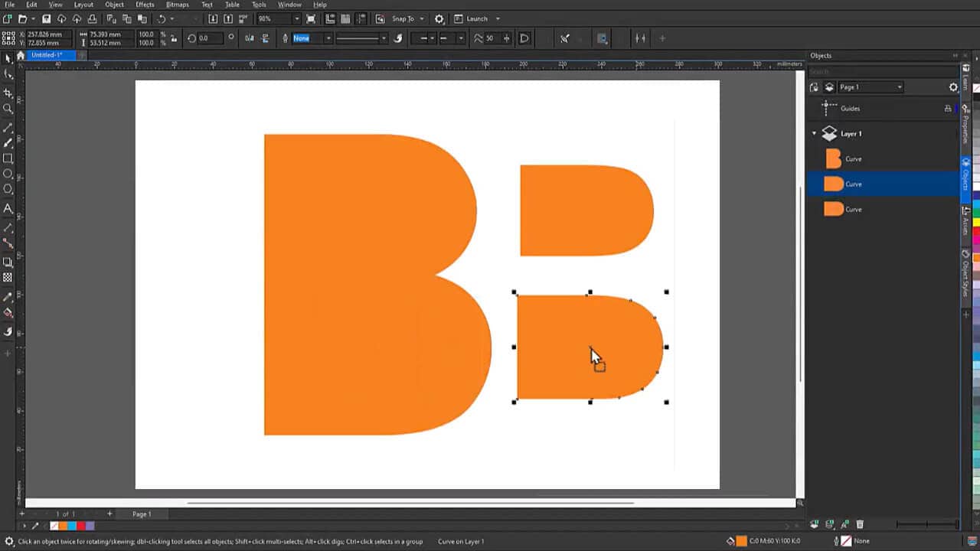Click the Search field in Objects docker
980x551 pixels.
882,72
